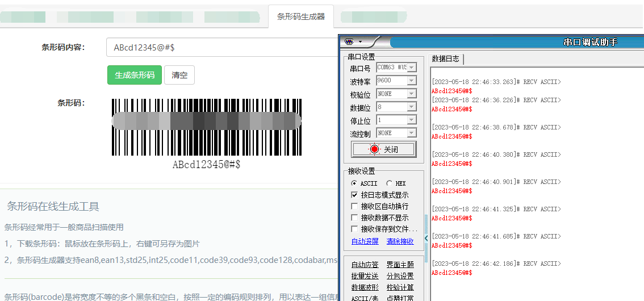The height and width of the screenshot is (301, 644).
Task: Expand the 校验位 NONE dropdown
Action: tap(412, 94)
